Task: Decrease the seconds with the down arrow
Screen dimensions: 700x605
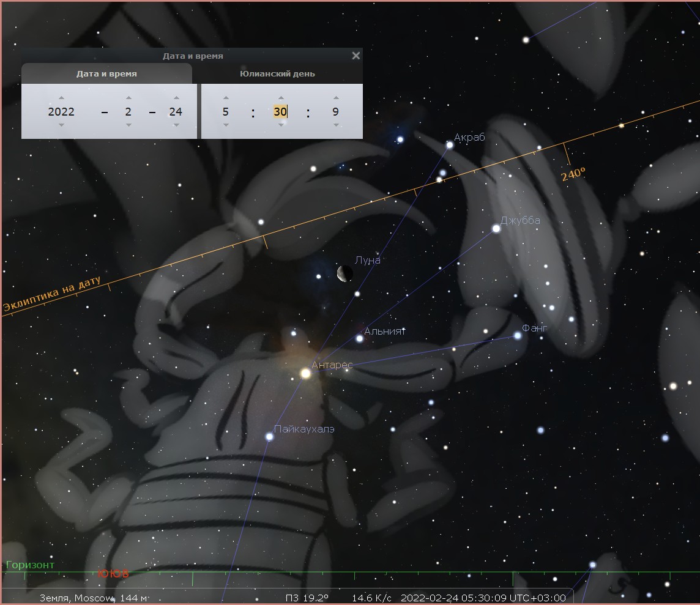Action: [x=336, y=125]
